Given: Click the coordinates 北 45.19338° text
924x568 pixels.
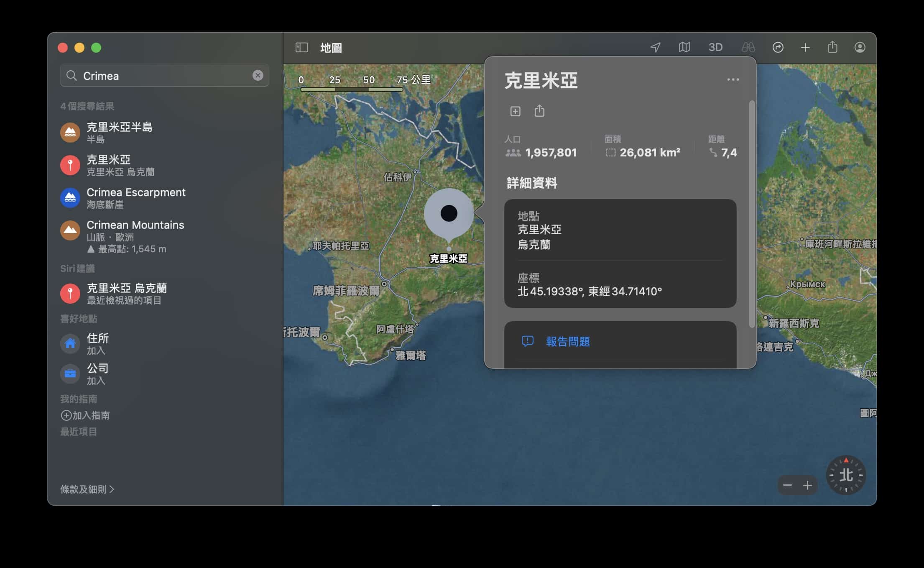Looking at the screenshot, I should point(590,292).
